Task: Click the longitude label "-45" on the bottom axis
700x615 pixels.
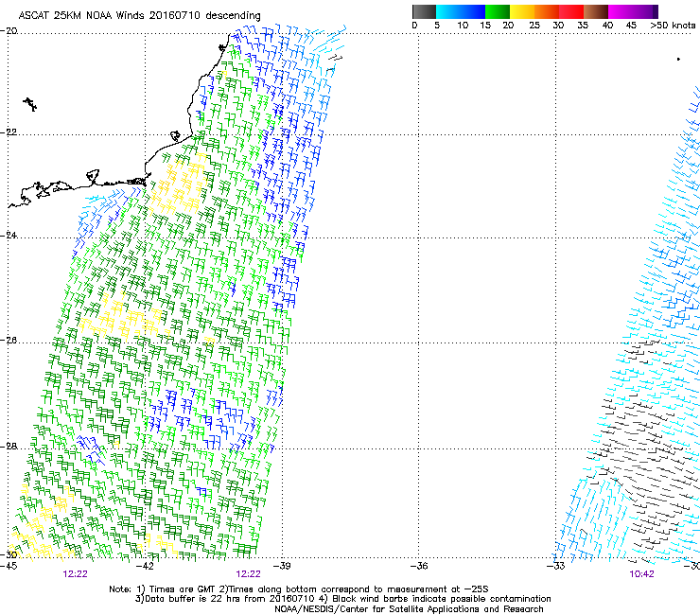Action: point(9,566)
